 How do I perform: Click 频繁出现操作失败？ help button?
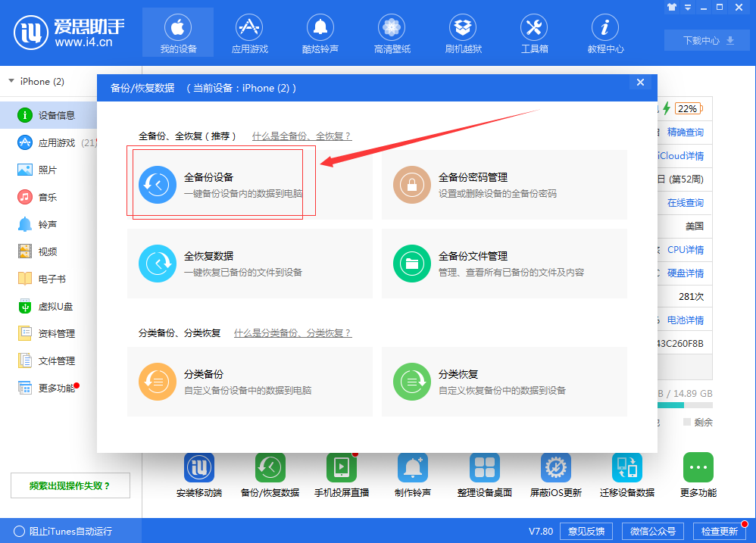coord(70,485)
